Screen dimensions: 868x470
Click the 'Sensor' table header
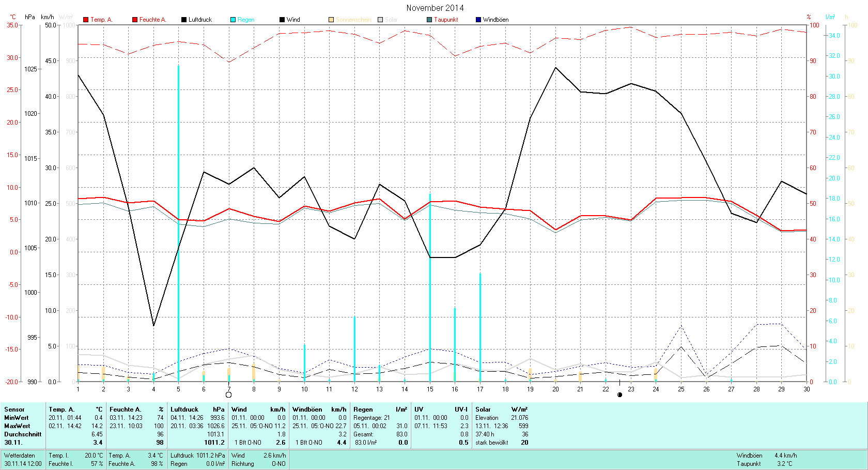(x=14, y=410)
